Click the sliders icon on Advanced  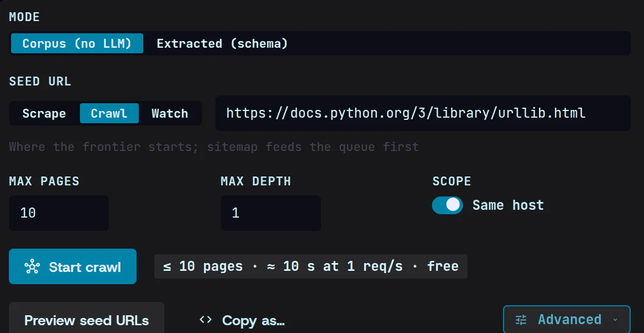tap(521, 320)
